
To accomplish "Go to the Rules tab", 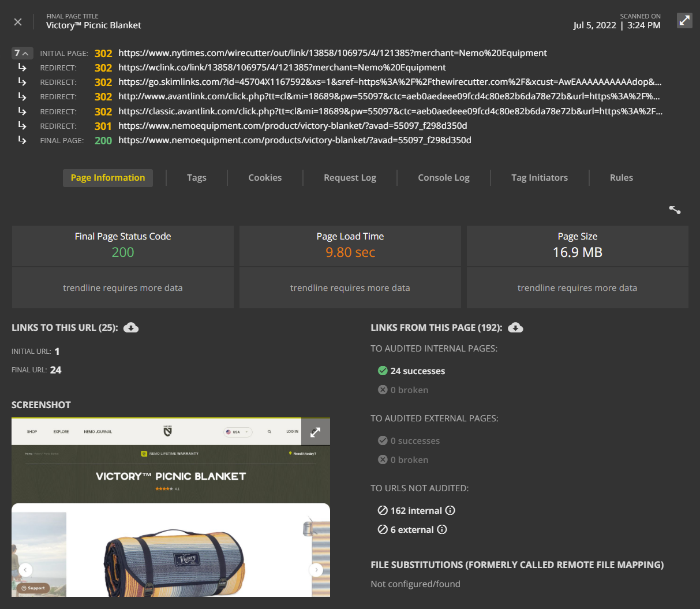I will 621,178.
